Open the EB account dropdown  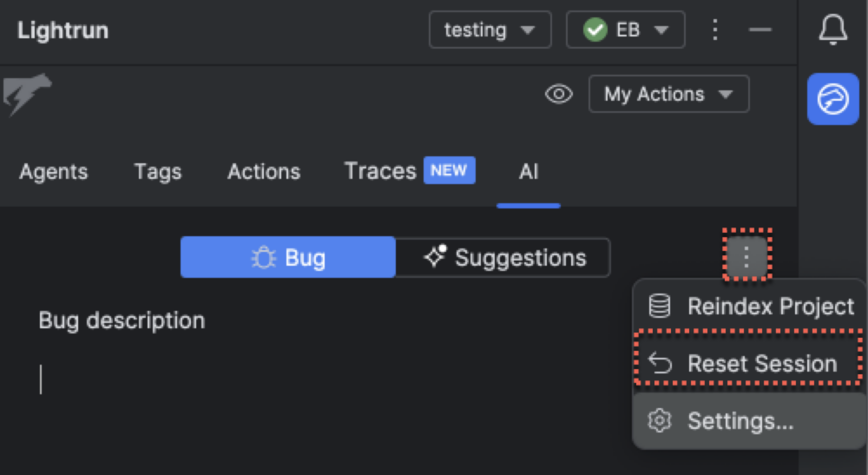pyautogui.click(x=625, y=30)
